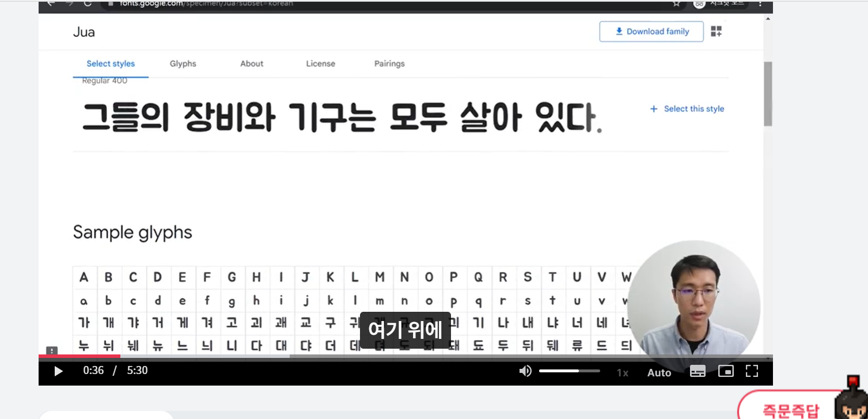The height and width of the screenshot is (419, 868).
Task: Select the uppercase M glyph cell
Action: 381,277
